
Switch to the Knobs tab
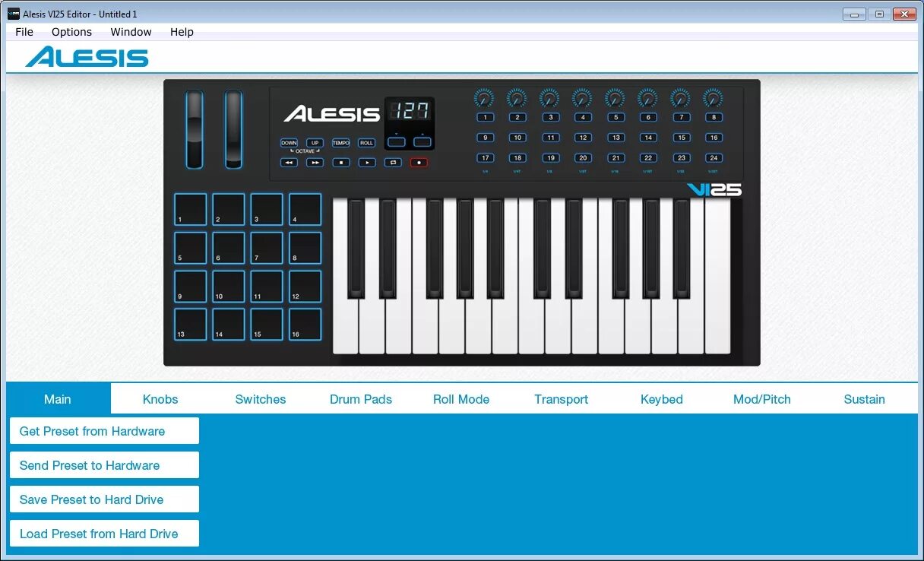pyautogui.click(x=160, y=398)
